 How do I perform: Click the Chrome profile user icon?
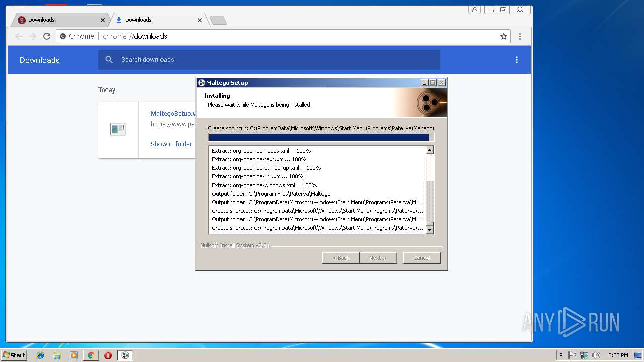click(474, 10)
